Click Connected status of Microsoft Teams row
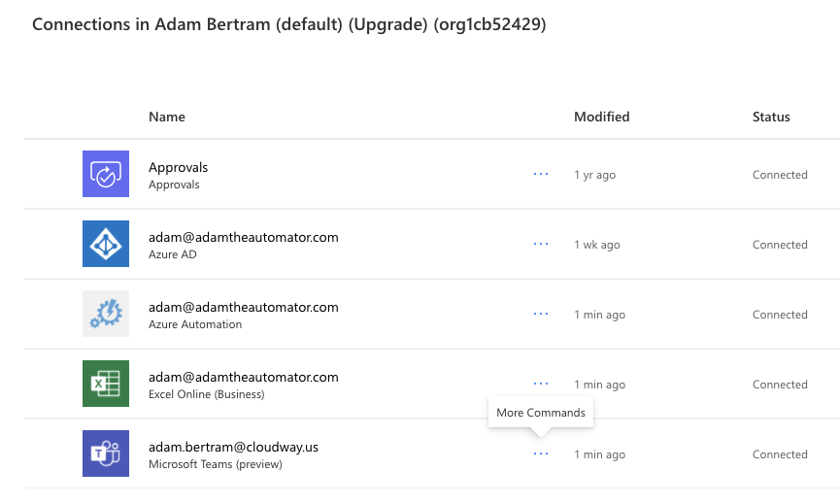 coord(780,454)
